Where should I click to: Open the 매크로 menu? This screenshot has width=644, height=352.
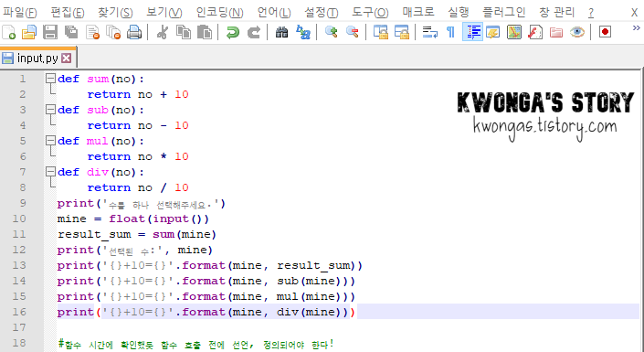point(418,12)
